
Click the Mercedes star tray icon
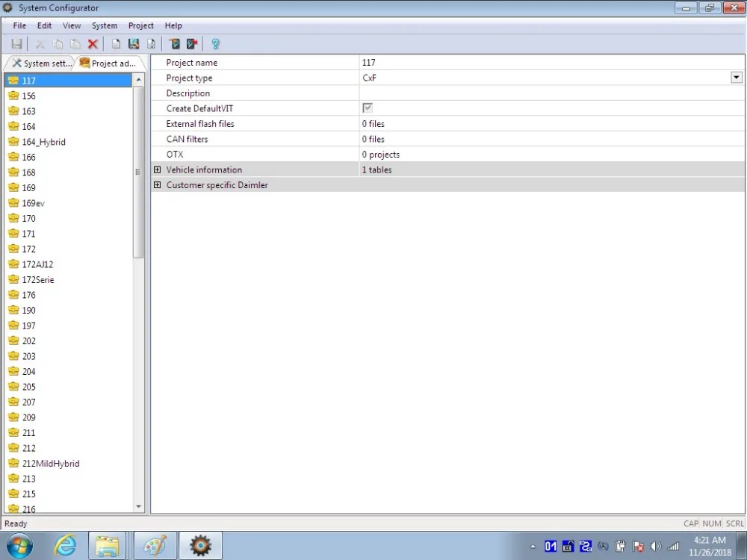603,547
